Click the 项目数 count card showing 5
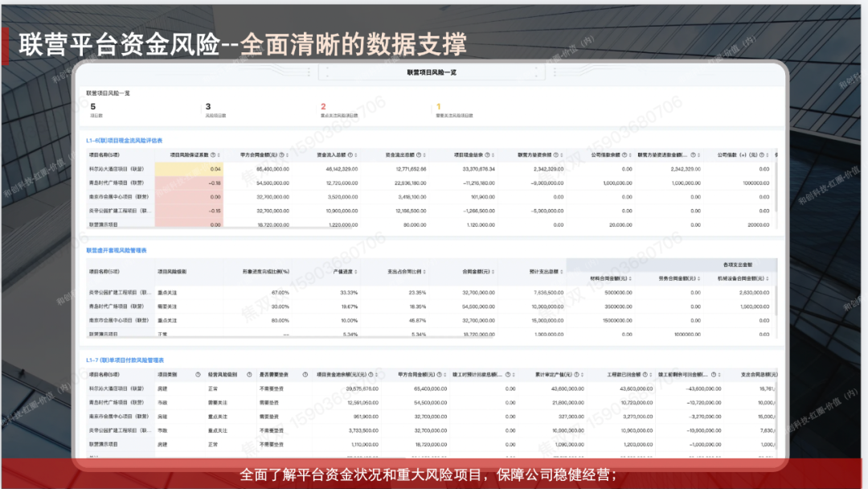Viewport: 868px width, 489px height. pos(93,106)
